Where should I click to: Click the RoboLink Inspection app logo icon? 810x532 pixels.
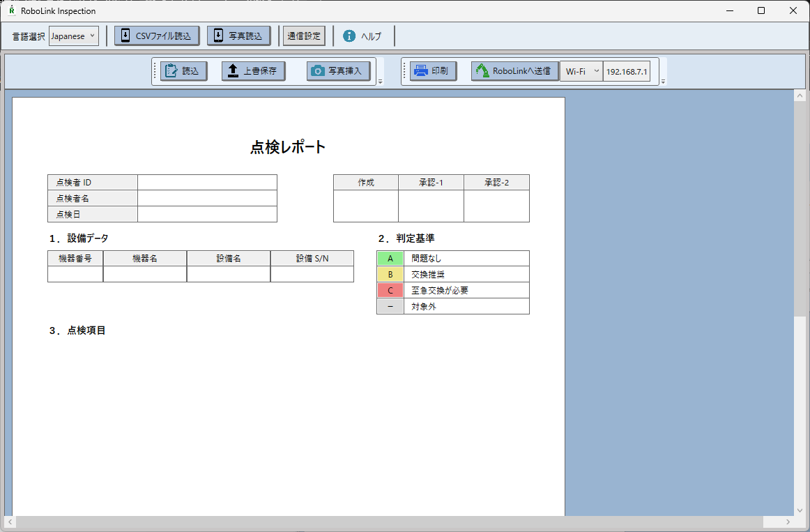tap(11, 10)
